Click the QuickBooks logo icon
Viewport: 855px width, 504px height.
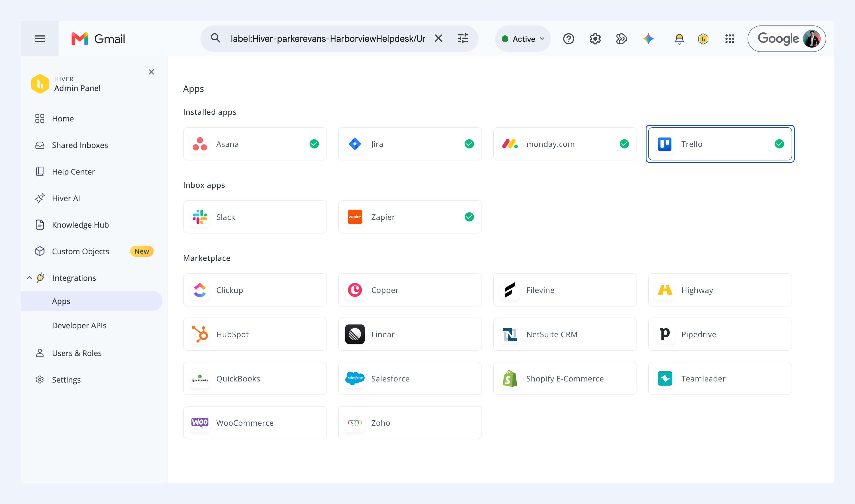(200, 378)
